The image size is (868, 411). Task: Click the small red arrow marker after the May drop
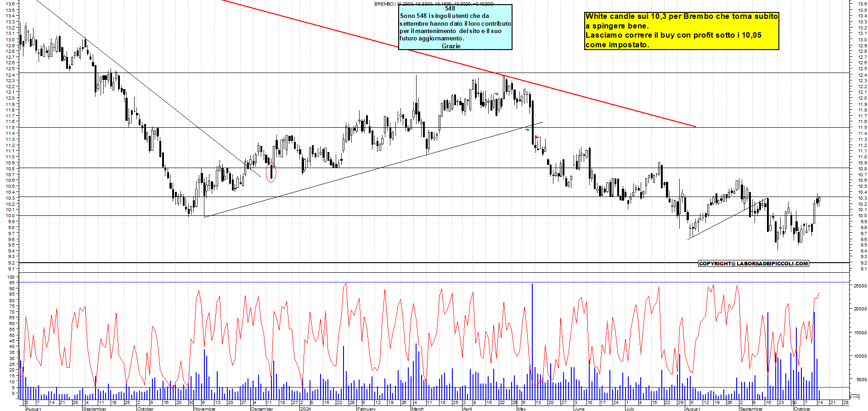tap(537, 137)
